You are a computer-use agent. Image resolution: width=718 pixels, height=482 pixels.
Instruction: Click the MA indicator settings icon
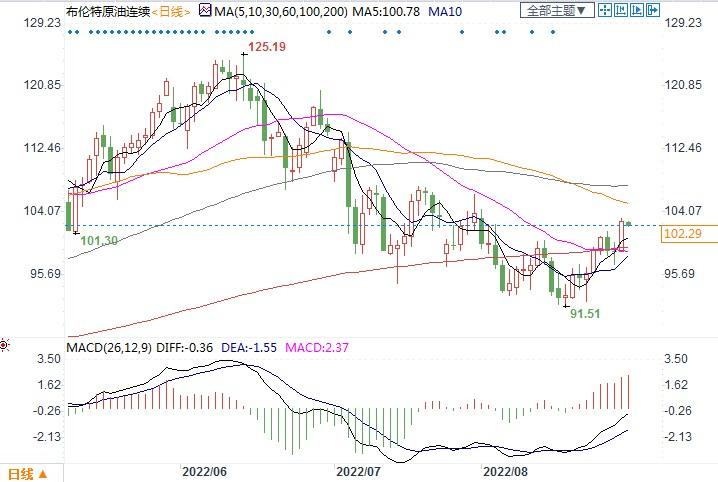click(x=206, y=10)
